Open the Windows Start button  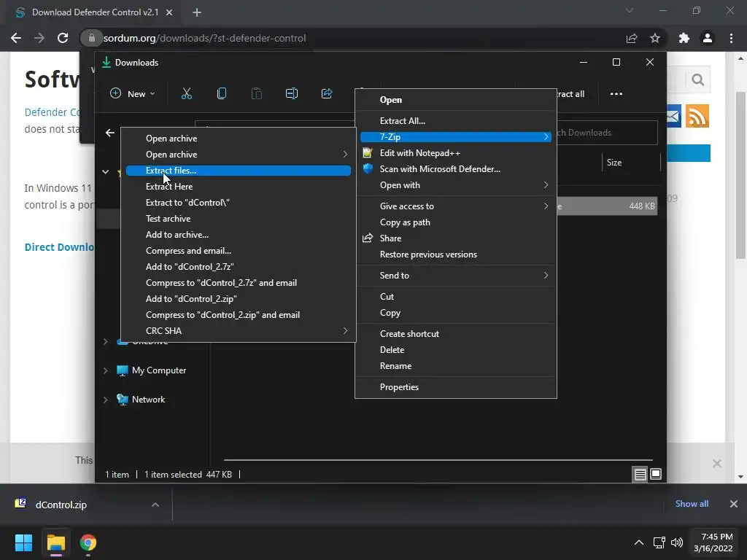pos(23,542)
